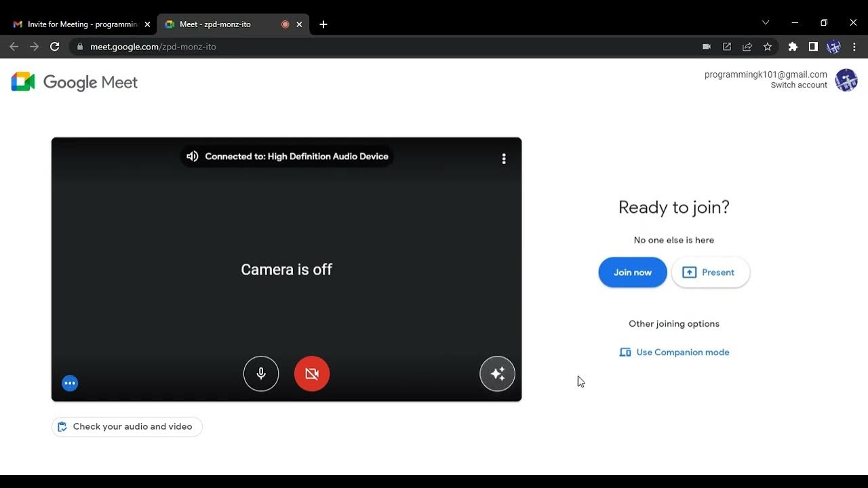The height and width of the screenshot is (488, 868).
Task: Mute the microphone in preview
Action: pyautogui.click(x=261, y=373)
